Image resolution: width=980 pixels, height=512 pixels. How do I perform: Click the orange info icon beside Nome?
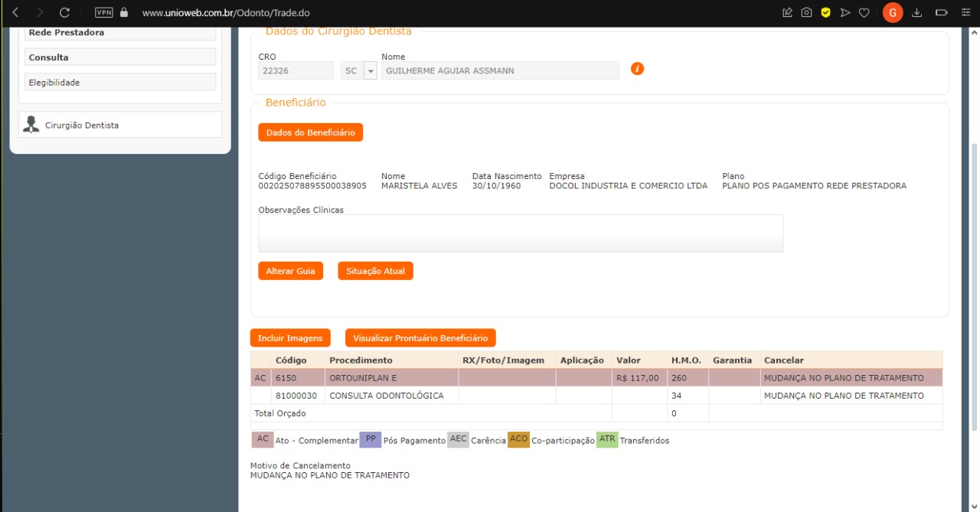point(637,69)
